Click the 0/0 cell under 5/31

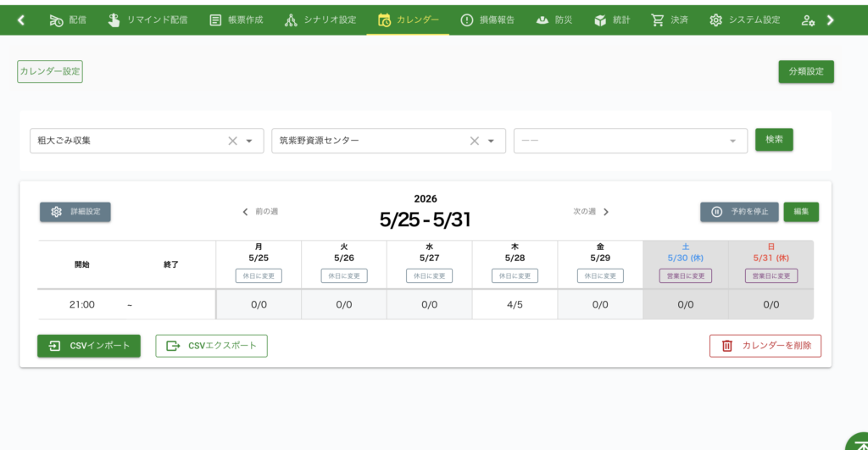point(771,305)
